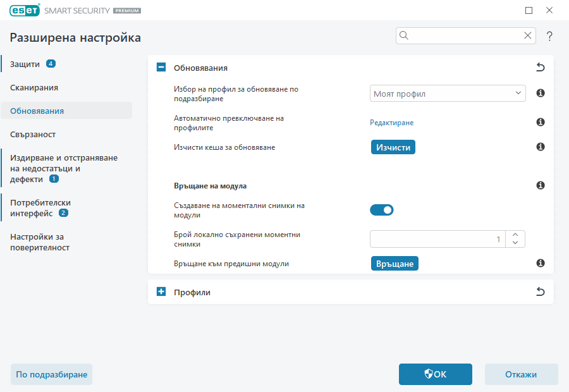Click the info icon next to default update profile
Image resolution: width=569 pixels, height=392 pixels.
coord(540,93)
